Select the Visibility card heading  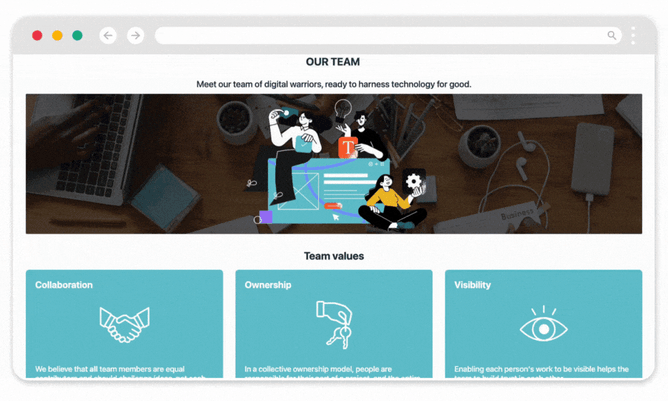coord(472,285)
